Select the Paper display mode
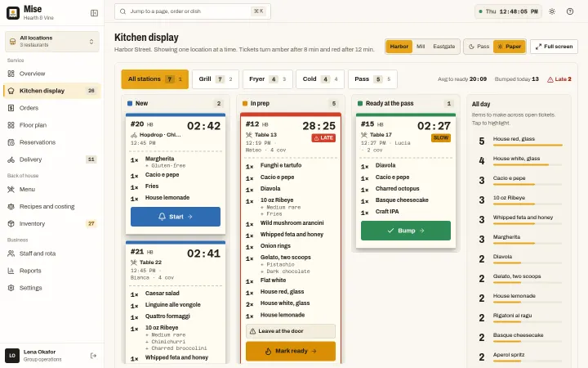Viewport: 588px width, 368px height. coord(510,47)
